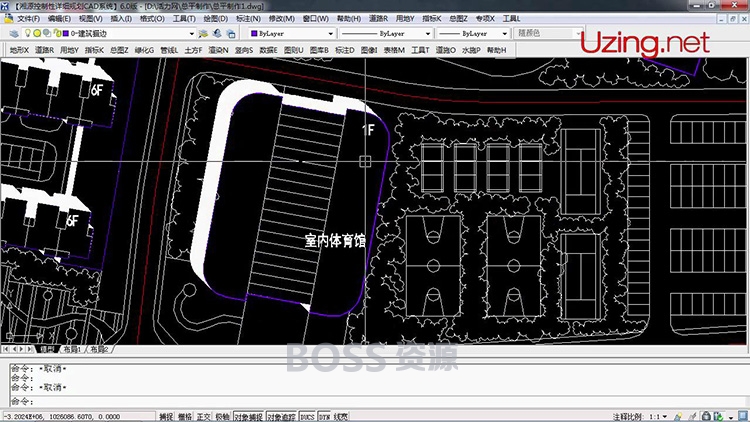750x422 pixels.
Task: Open the 文件(F) menu
Action: tap(28, 18)
